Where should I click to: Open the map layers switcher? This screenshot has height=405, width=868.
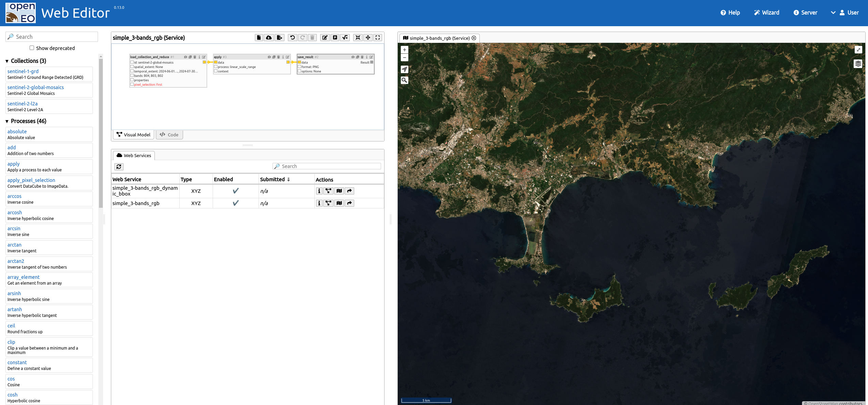(858, 64)
